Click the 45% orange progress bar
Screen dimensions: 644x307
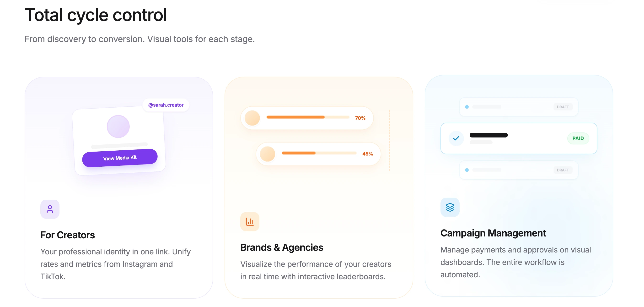(319, 153)
